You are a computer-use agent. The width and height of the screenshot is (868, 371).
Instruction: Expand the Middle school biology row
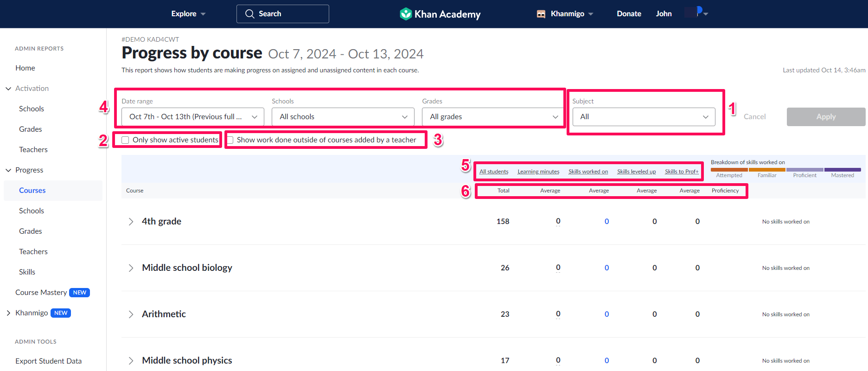click(x=131, y=268)
